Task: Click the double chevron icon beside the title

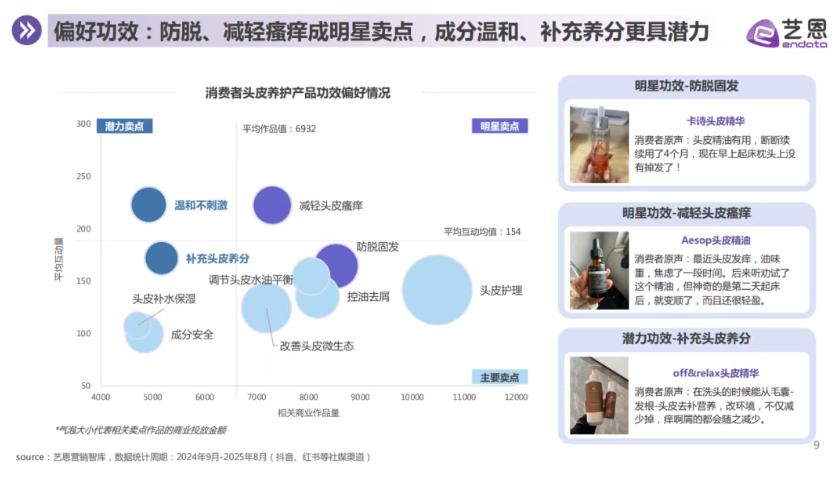Action: coord(26,32)
